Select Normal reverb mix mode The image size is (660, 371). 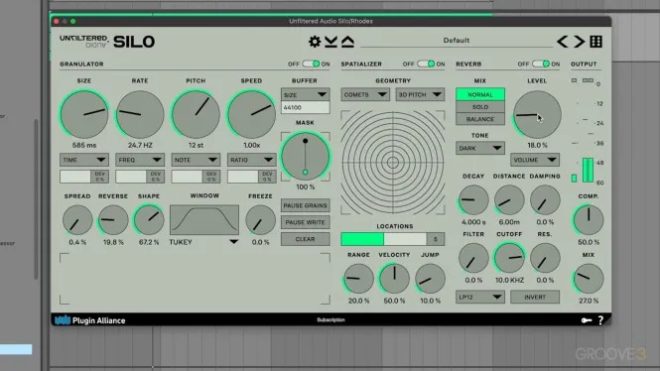(480, 95)
